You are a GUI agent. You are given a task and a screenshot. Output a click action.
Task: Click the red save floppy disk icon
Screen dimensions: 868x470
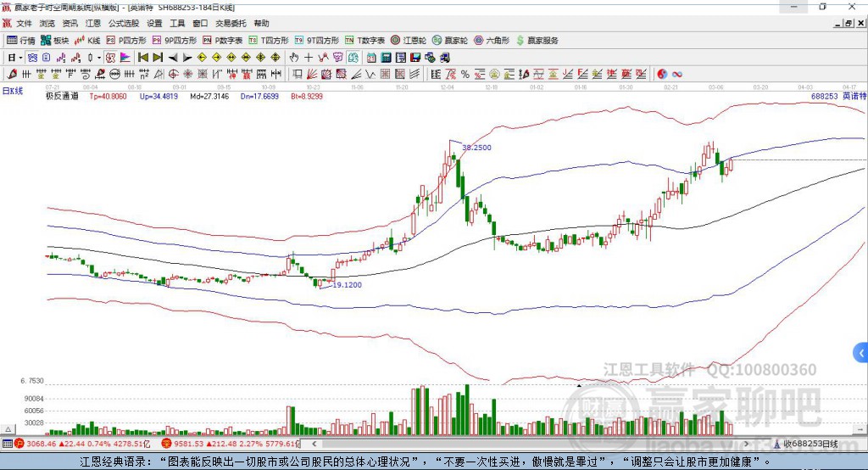coord(415,58)
